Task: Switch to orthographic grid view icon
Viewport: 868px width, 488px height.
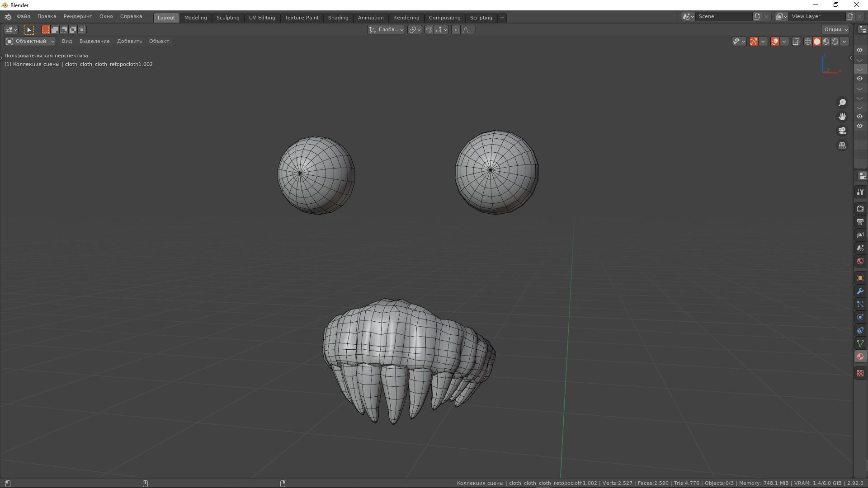Action: 842,145
